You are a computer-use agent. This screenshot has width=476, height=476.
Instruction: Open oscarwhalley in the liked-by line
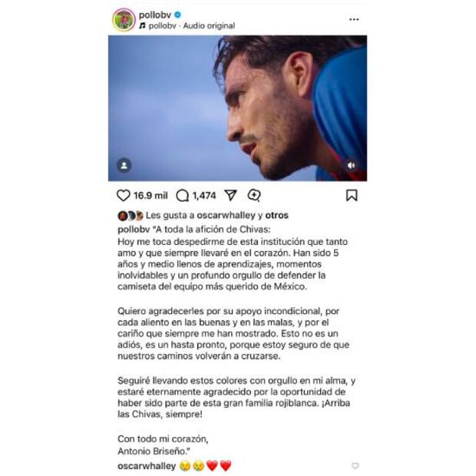tap(226, 215)
